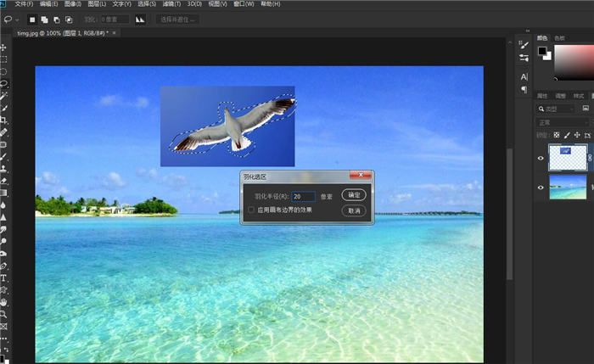Open the Brush settings panel icon
The image size is (594, 364).
click(524, 45)
